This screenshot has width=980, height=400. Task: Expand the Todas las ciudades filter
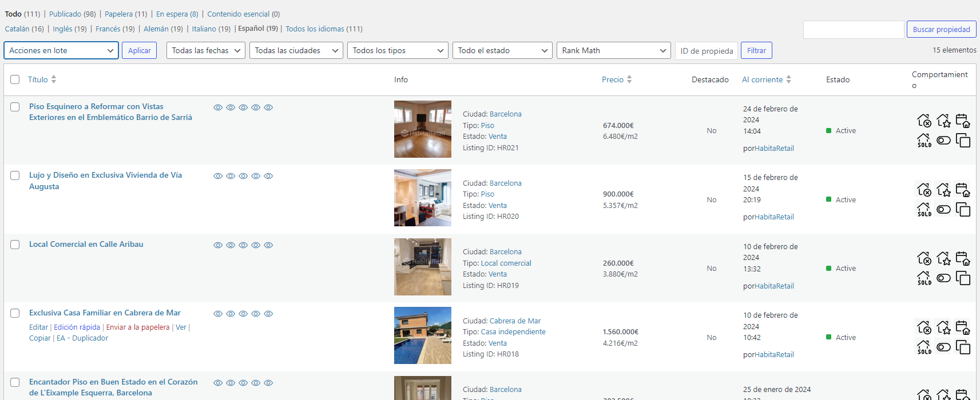tap(296, 51)
